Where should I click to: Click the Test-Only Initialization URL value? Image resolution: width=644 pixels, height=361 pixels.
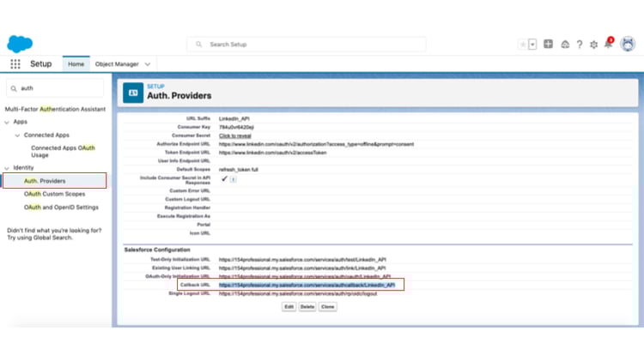[302, 260]
